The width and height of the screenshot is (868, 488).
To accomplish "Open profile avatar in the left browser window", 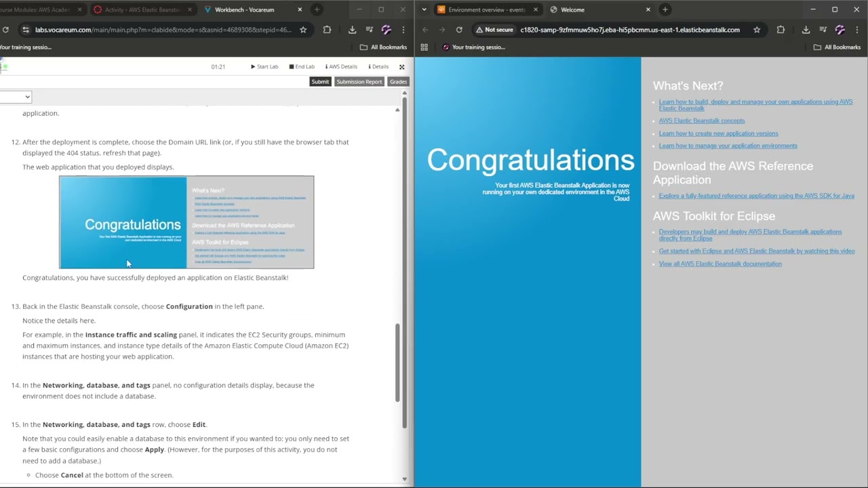I will tap(386, 30).
